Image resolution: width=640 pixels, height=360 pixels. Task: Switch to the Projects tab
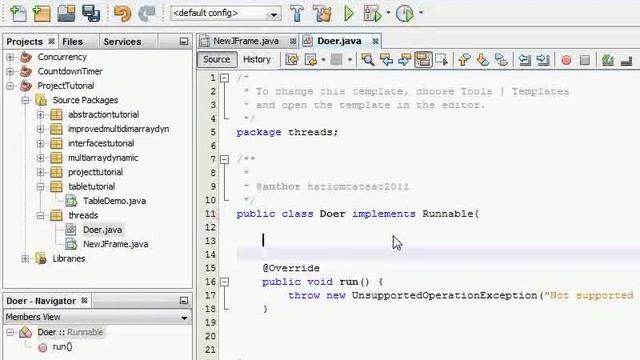24,42
